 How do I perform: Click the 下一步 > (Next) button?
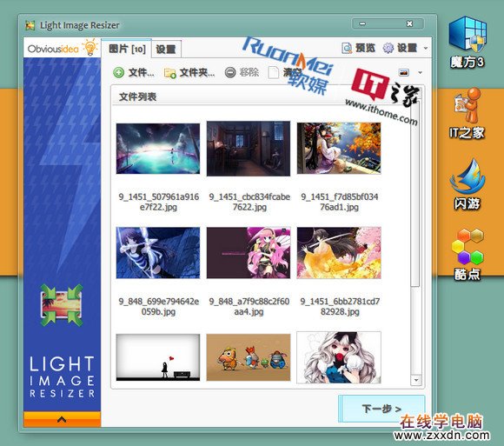(381, 409)
